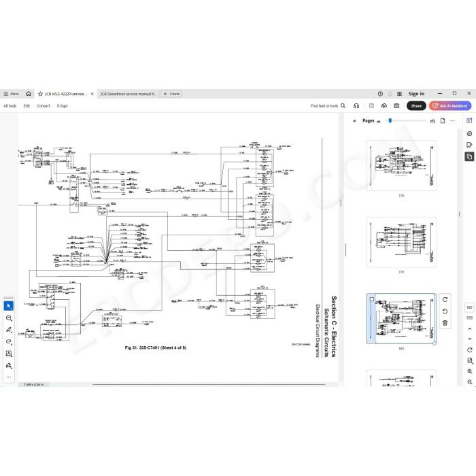Click the save file icon
Viewport: 476px width, 476px height.
(x=371, y=105)
